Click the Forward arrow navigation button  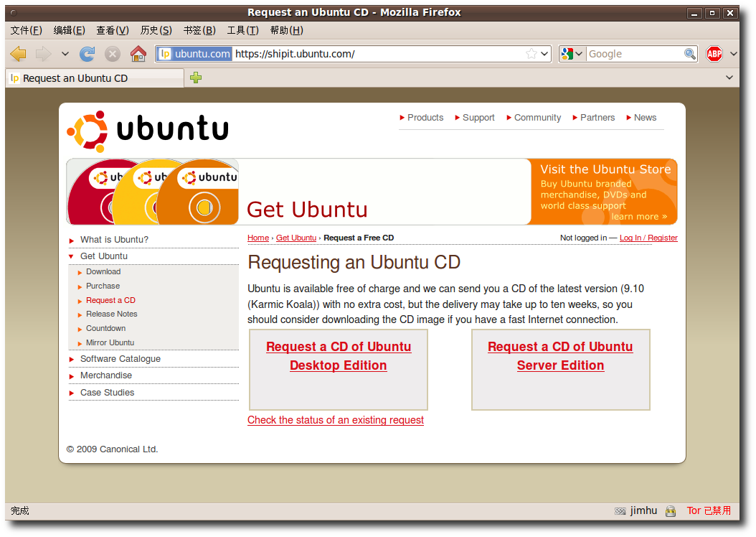click(x=43, y=54)
